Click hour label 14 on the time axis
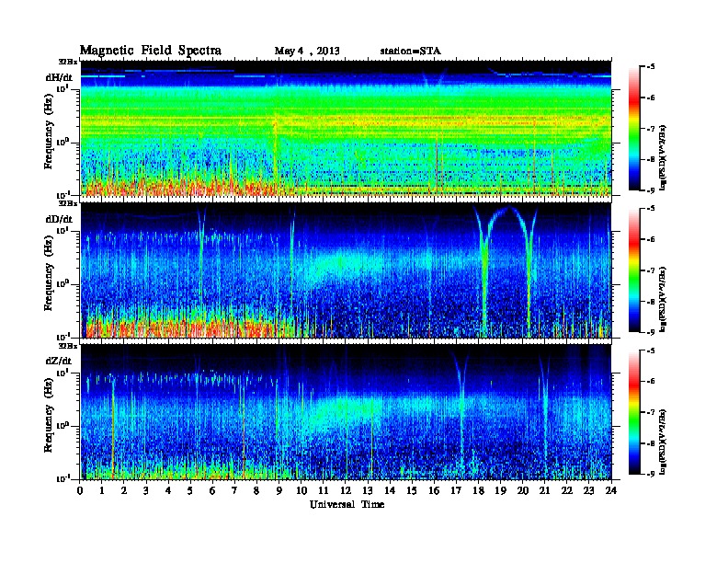The width and height of the screenshot is (728, 563). point(390,490)
